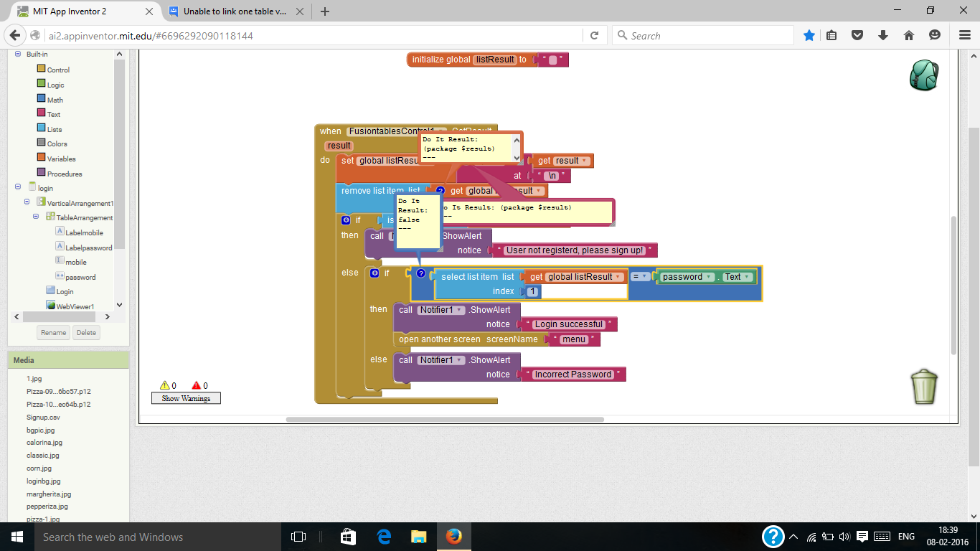Open the Firefox hamburger menu
The height and width of the screenshot is (551, 980).
click(964, 35)
